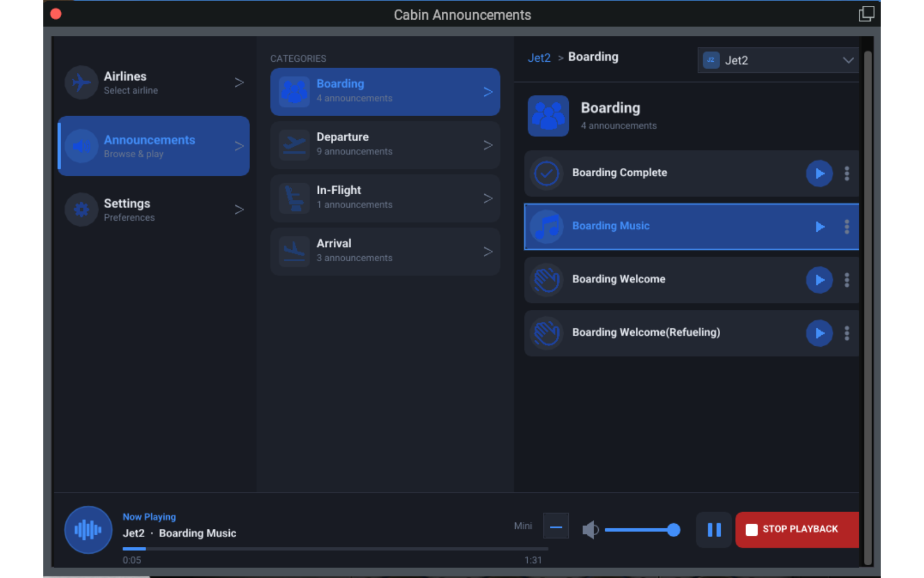Image resolution: width=924 pixels, height=578 pixels.
Task: Click the Boarding Welcome waving hand icon
Action: pyautogui.click(x=546, y=280)
